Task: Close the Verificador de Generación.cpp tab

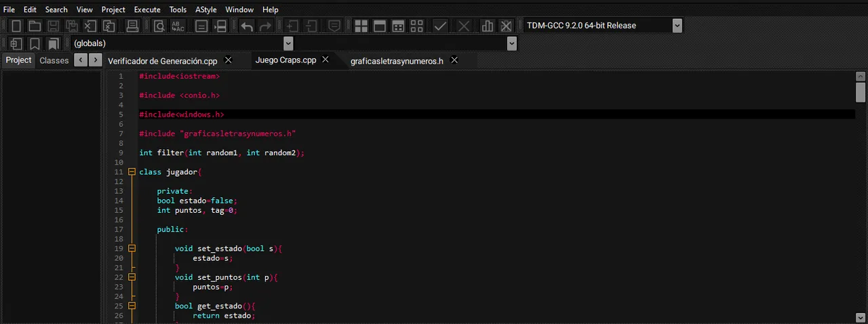Action: (229, 60)
